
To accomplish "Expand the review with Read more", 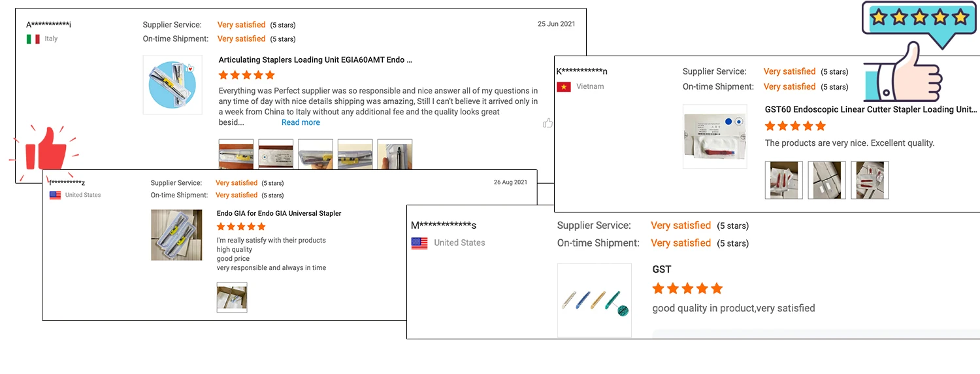I will (301, 122).
